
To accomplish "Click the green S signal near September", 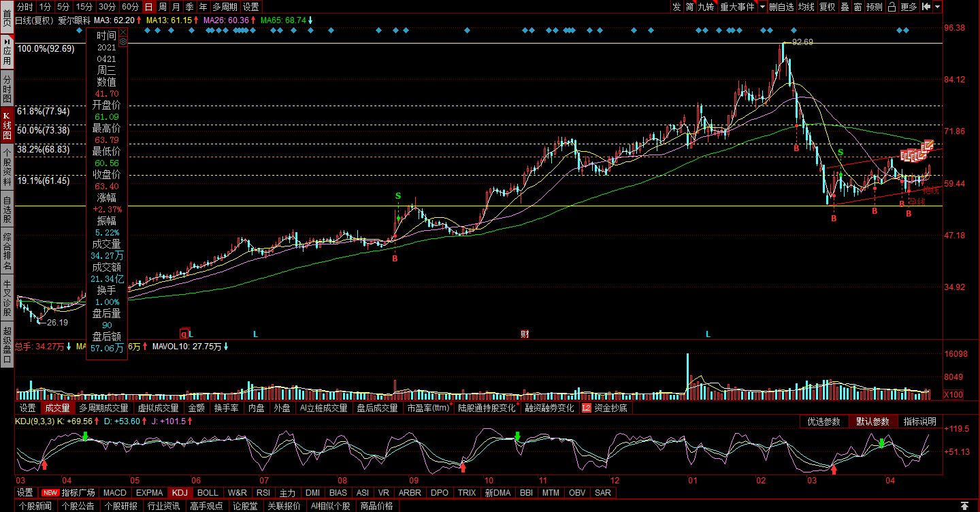I will pos(398,196).
